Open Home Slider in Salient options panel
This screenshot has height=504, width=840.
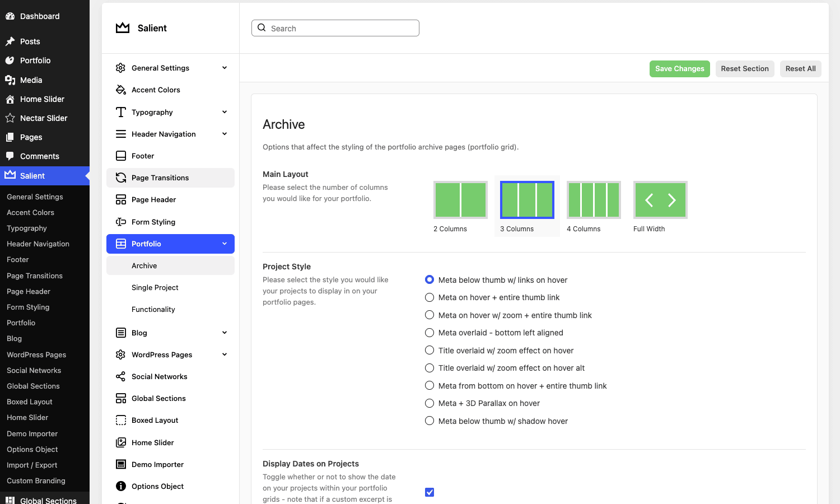[170, 442]
